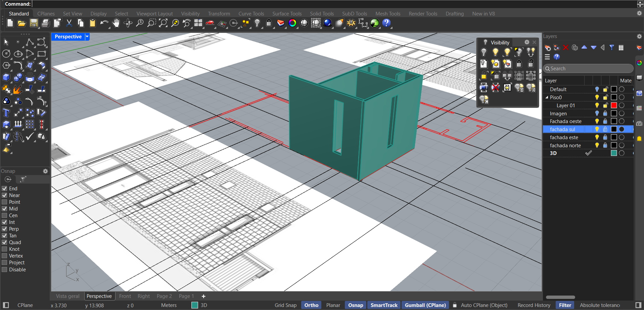Click the Undo icon in the toolbar
Screen dimensions: 644x310
pos(104,23)
